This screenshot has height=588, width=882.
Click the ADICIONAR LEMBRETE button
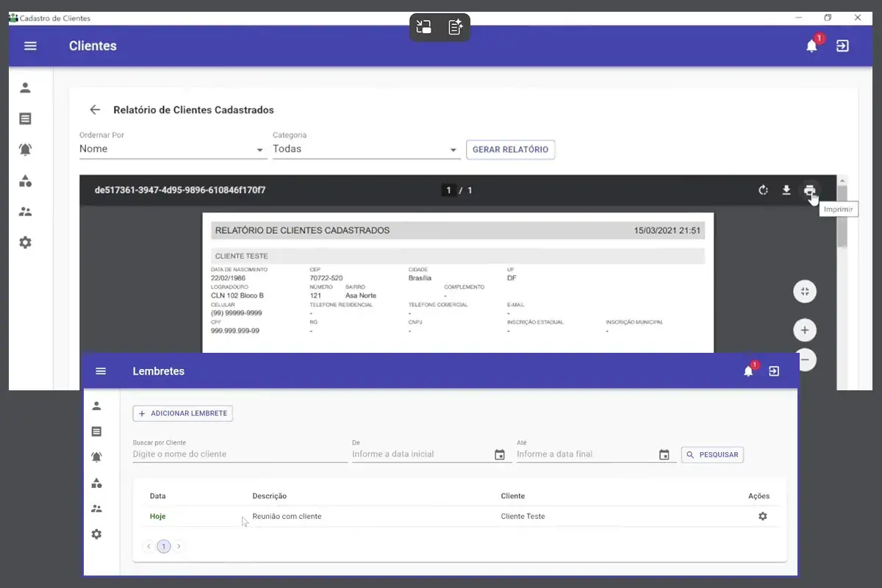182,413
